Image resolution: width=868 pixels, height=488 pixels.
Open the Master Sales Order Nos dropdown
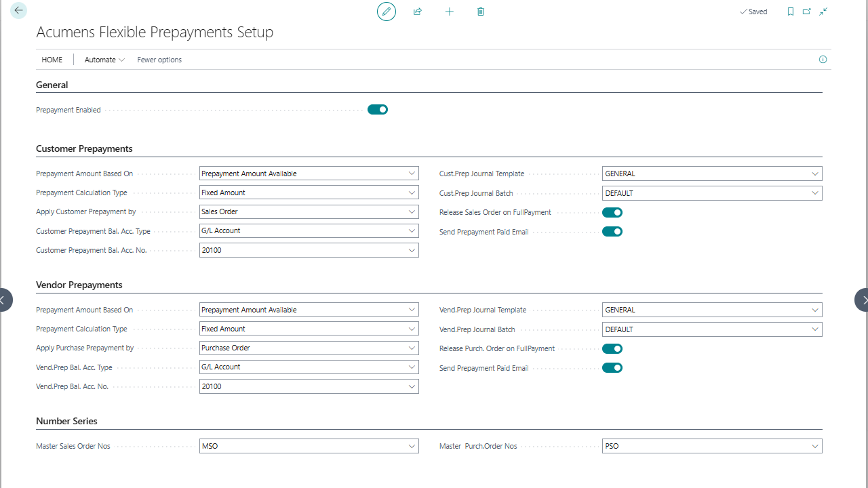412,445
